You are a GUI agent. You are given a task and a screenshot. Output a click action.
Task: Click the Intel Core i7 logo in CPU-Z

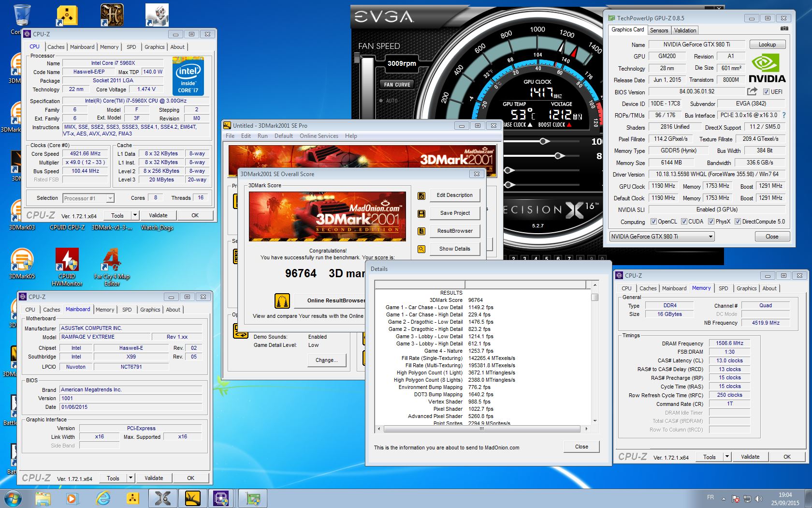tap(188, 76)
